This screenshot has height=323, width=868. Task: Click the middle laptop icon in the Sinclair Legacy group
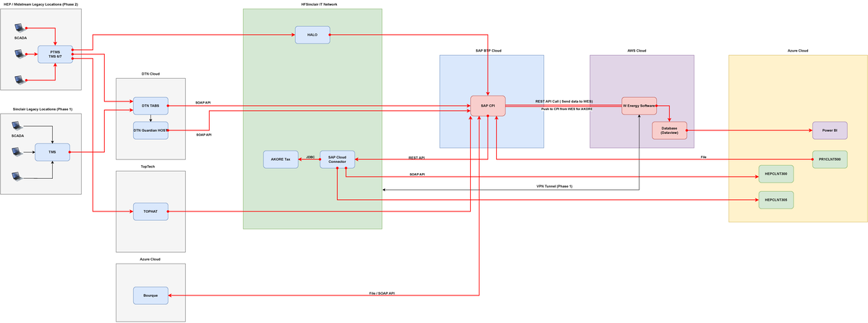click(x=17, y=152)
